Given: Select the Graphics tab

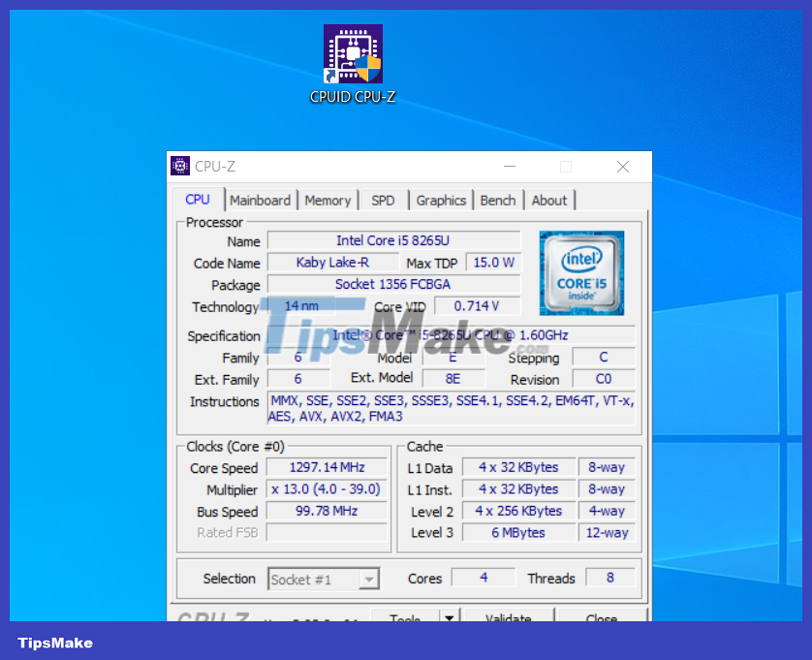Looking at the screenshot, I should click(441, 200).
